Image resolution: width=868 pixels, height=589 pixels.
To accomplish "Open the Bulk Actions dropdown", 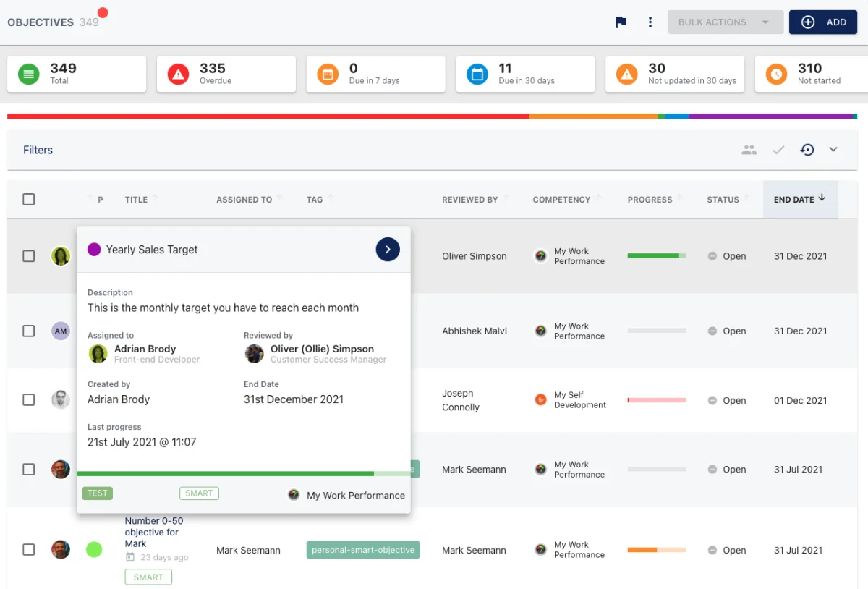I will 726,22.
